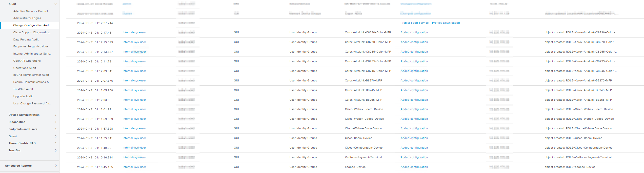Open Endpoints Purge Activities report
The image size is (644, 173).
tap(31, 46)
